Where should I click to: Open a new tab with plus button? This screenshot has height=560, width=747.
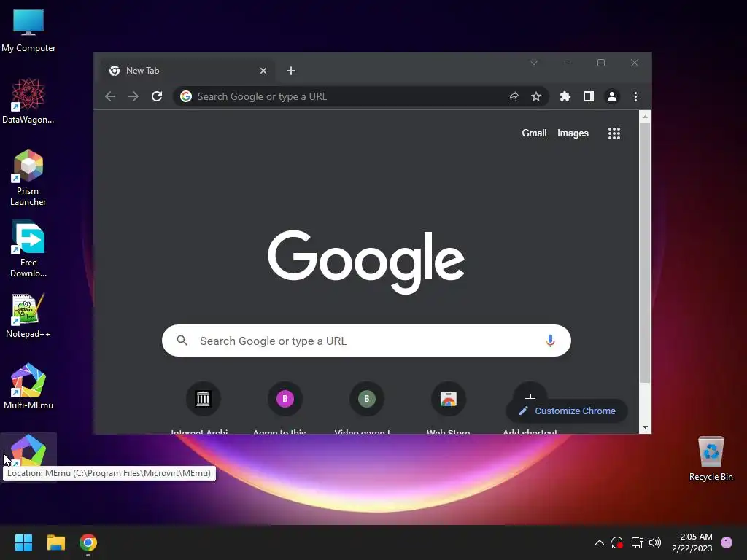click(x=290, y=71)
